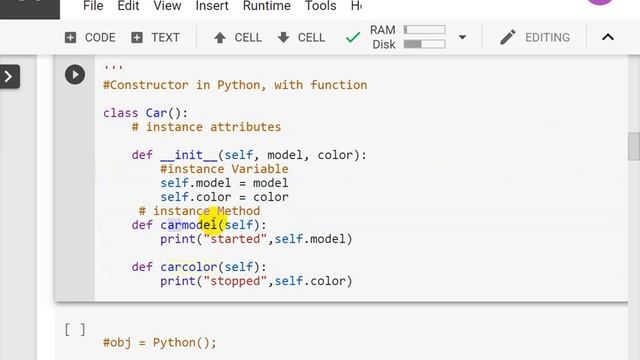Click the green connected checkmark icon
Viewport: 640px width, 360px height.
tap(353, 38)
